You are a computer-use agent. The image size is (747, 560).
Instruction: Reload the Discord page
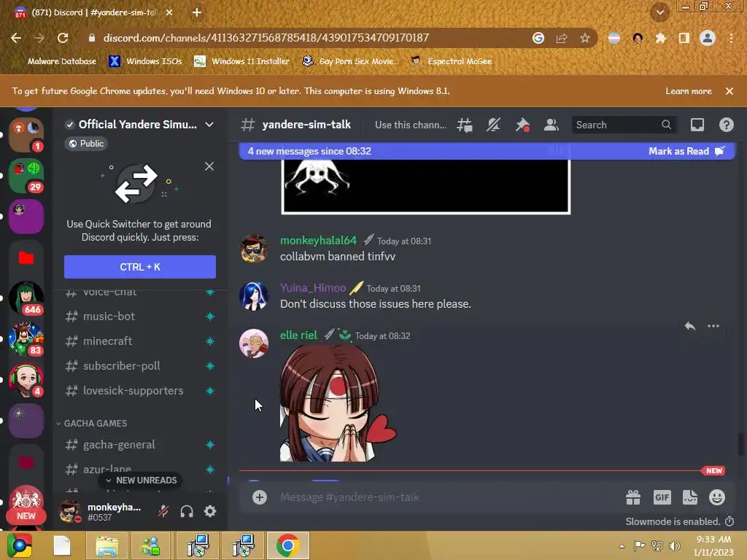(x=63, y=38)
